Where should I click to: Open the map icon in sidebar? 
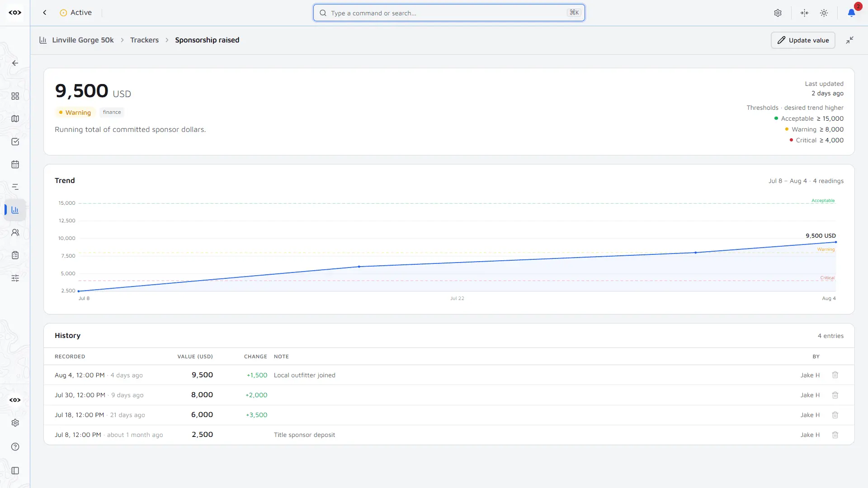click(15, 119)
